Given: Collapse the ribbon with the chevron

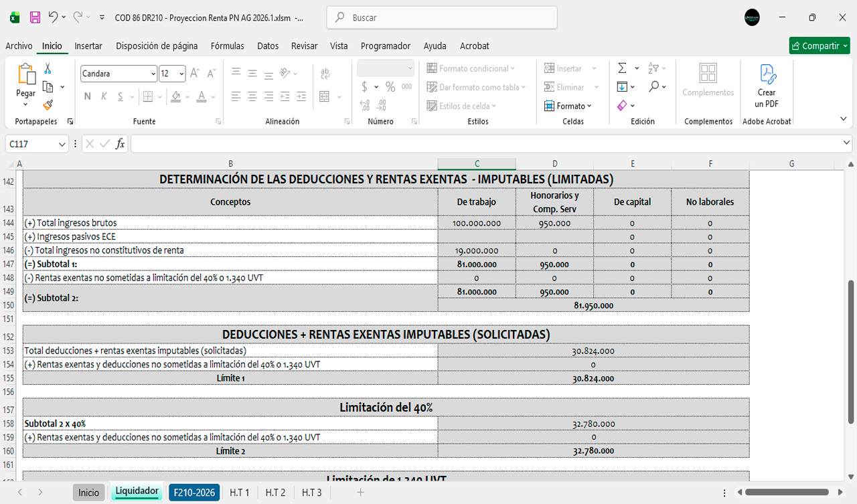Looking at the screenshot, I should [x=844, y=119].
